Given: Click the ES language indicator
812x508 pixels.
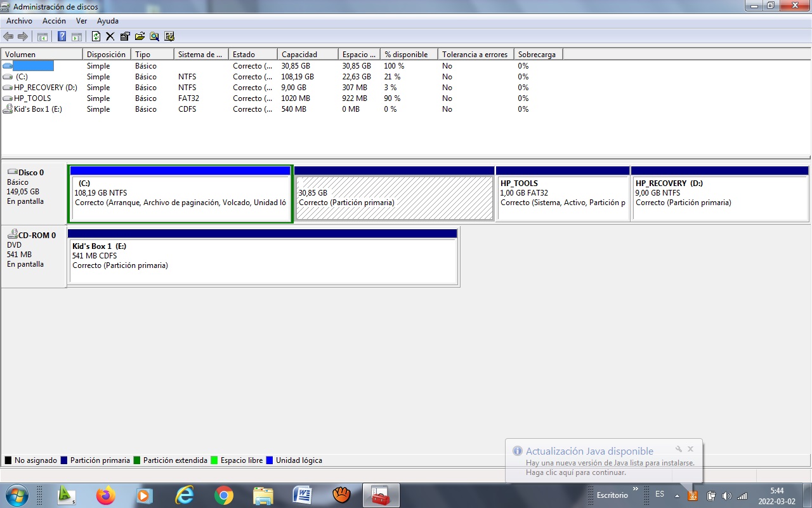Looking at the screenshot, I should (660, 495).
